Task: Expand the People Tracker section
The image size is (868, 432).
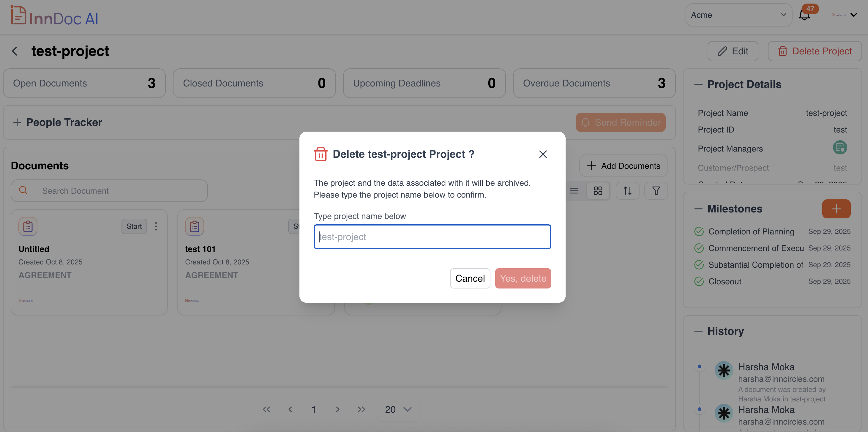Action: (x=17, y=122)
